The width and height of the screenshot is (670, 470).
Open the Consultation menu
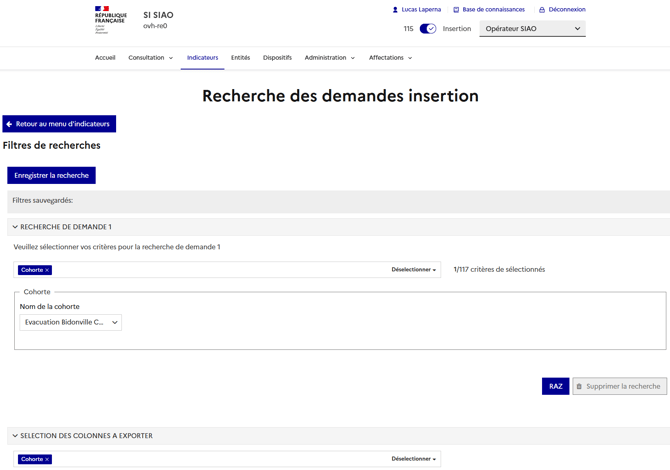(x=150, y=58)
